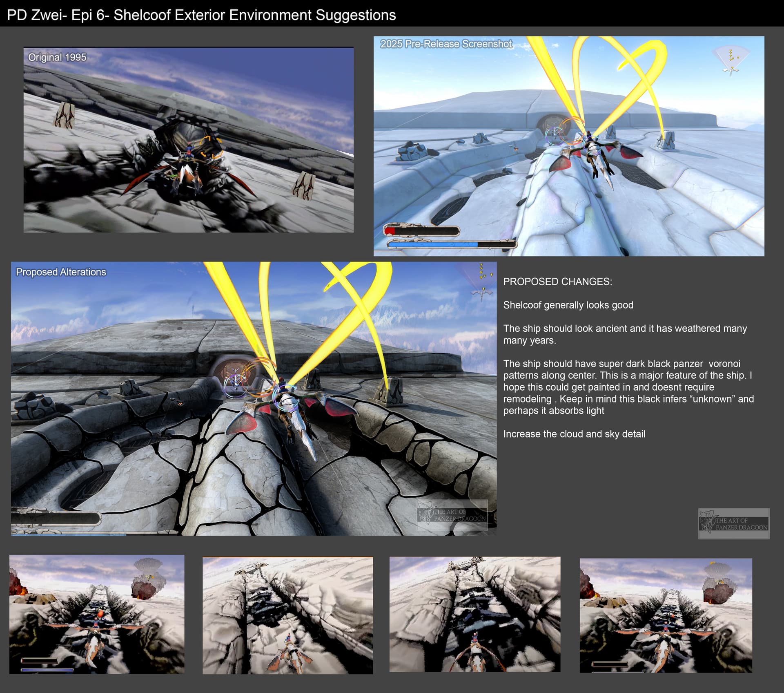Click the lock-on target reticle in Proposed Alterations
The width and height of the screenshot is (784, 693).
(x=236, y=384)
